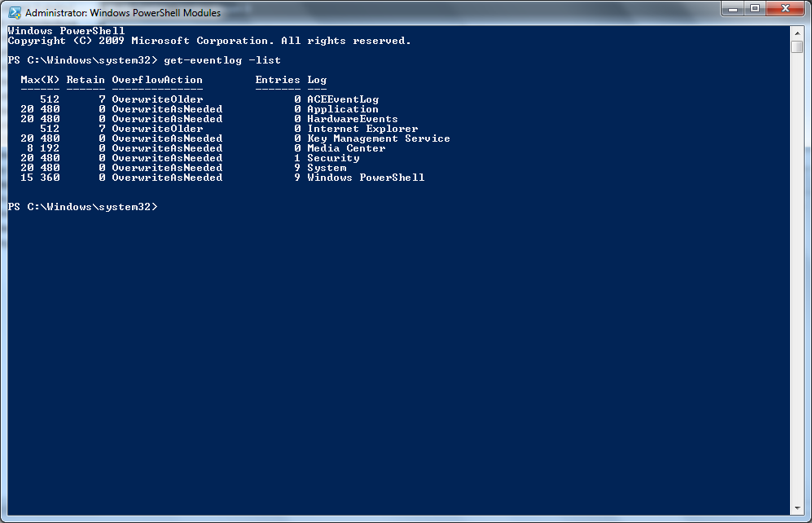Viewport: 812px width, 523px height.
Task: Click the scrollbar up arrow
Action: coord(797,33)
